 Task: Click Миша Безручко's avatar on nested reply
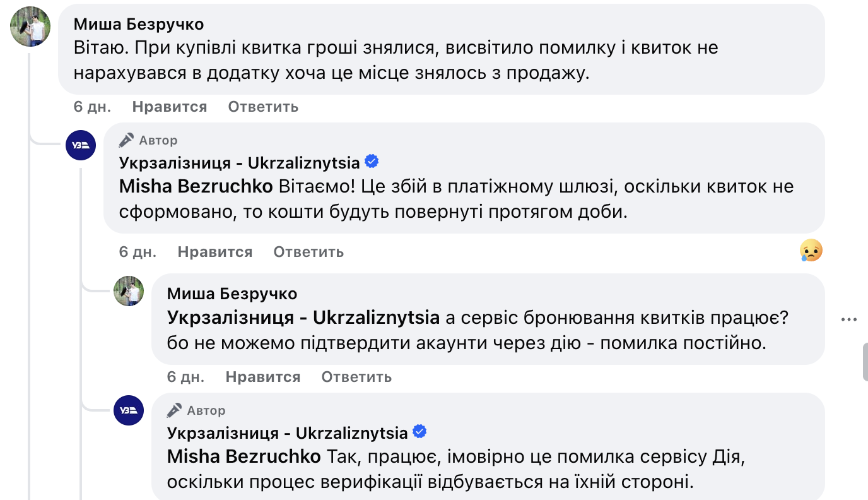(x=129, y=291)
